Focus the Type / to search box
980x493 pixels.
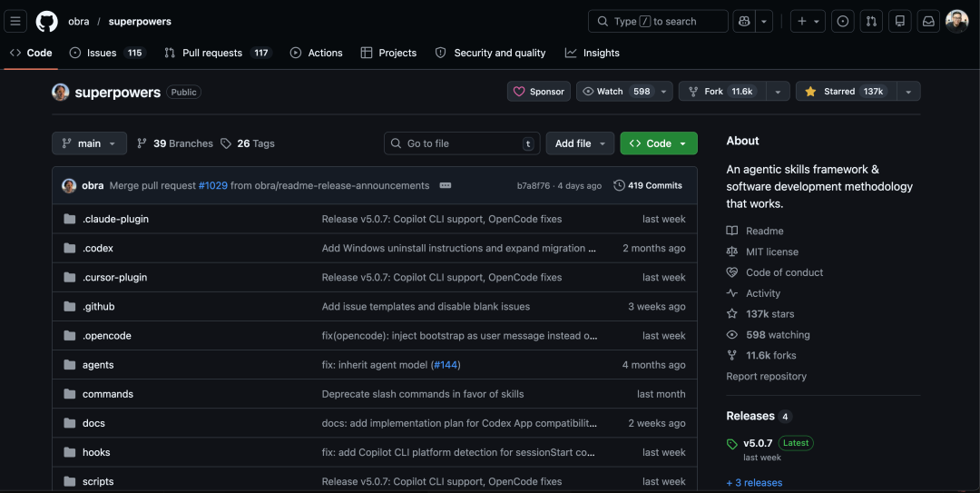coord(658,21)
